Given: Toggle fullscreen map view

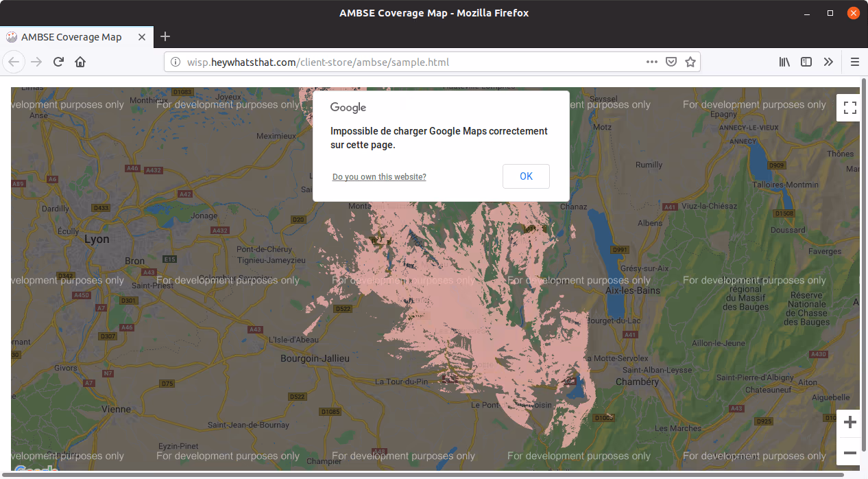Looking at the screenshot, I should (x=850, y=108).
